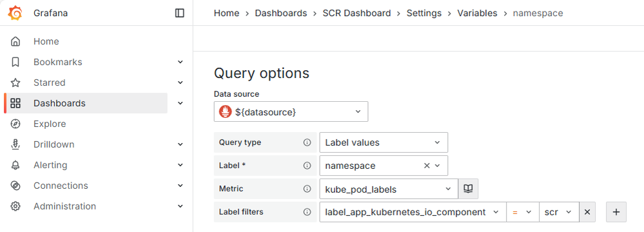Click the Alerting bell icon
644x232 pixels.
pyautogui.click(x=15, y=165)
